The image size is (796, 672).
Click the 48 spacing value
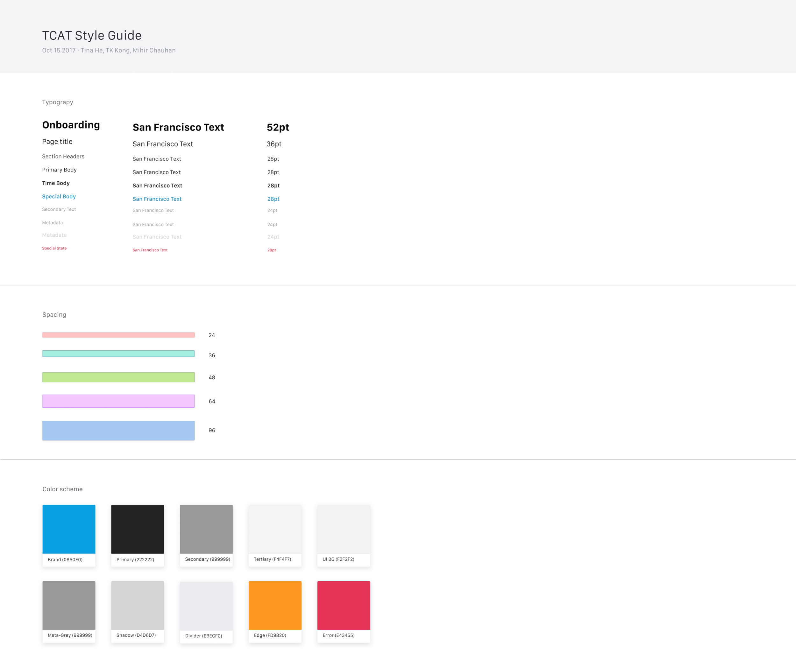tap(212, 378)
